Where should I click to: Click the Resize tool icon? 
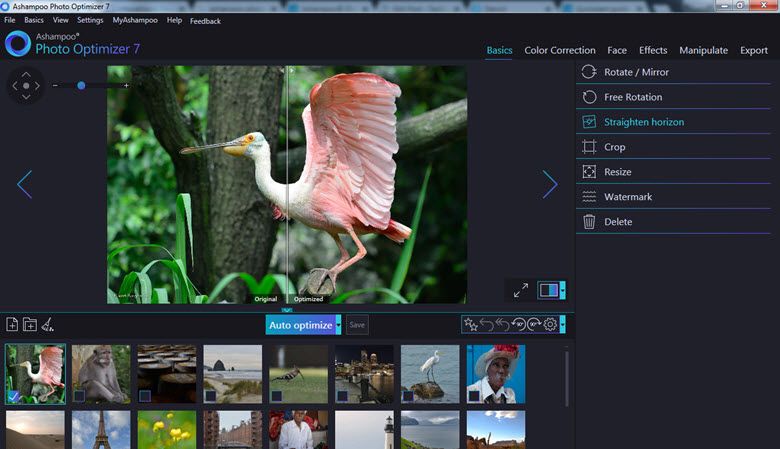[589, 172]
